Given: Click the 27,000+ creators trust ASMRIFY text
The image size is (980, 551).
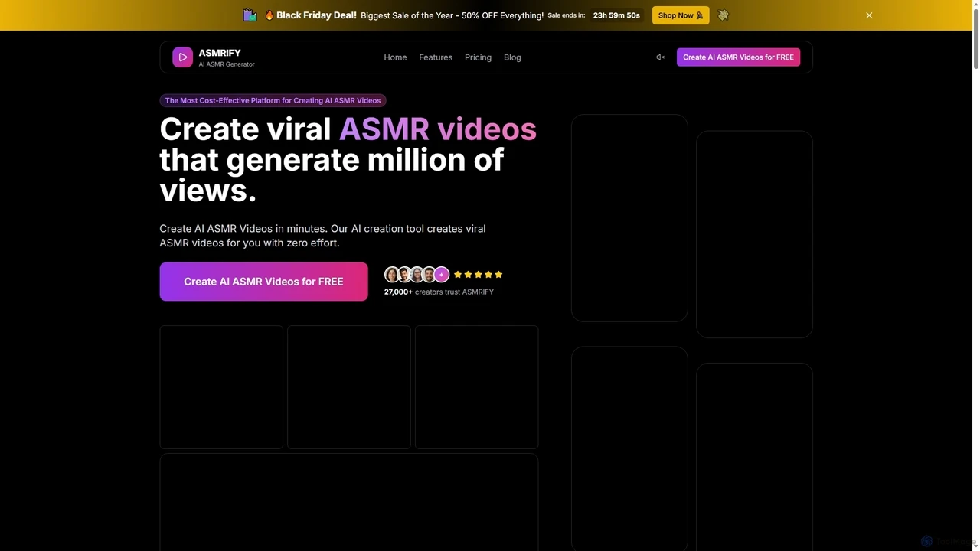Looking at the screenshot, I should (439, 292).
